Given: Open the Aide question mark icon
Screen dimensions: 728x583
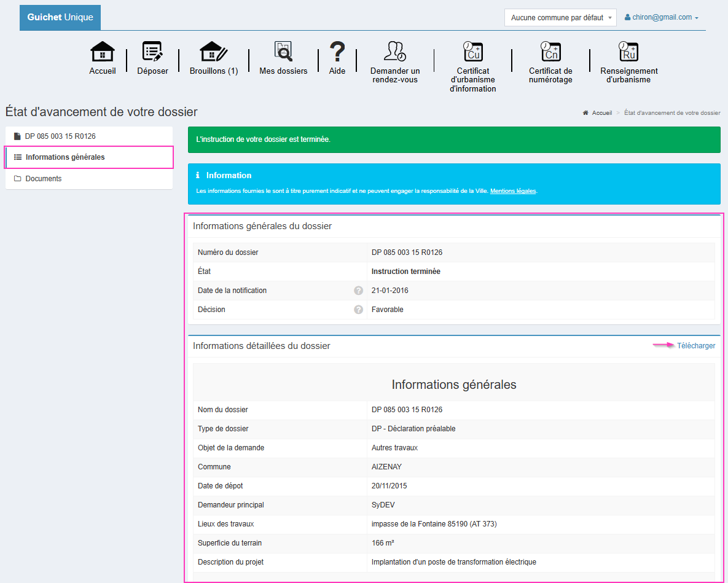Looking at the screenshot, I should click(337, 52).
